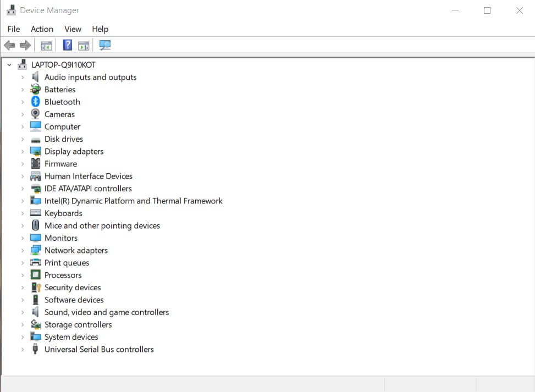Expand the Firmware category
Viewport: 535px width, 392px height.
coord(23,164)
